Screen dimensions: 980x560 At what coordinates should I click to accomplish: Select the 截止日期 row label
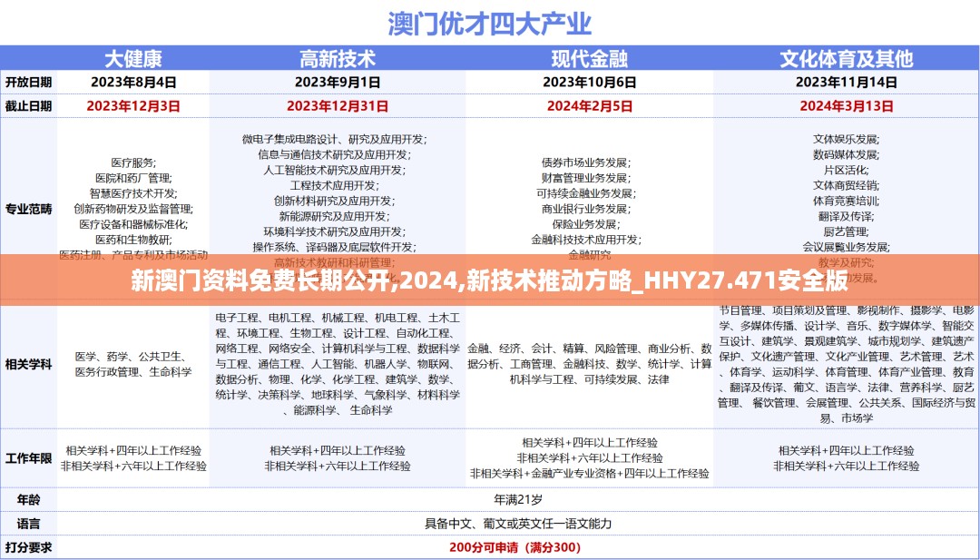click(x=29, y=105)
